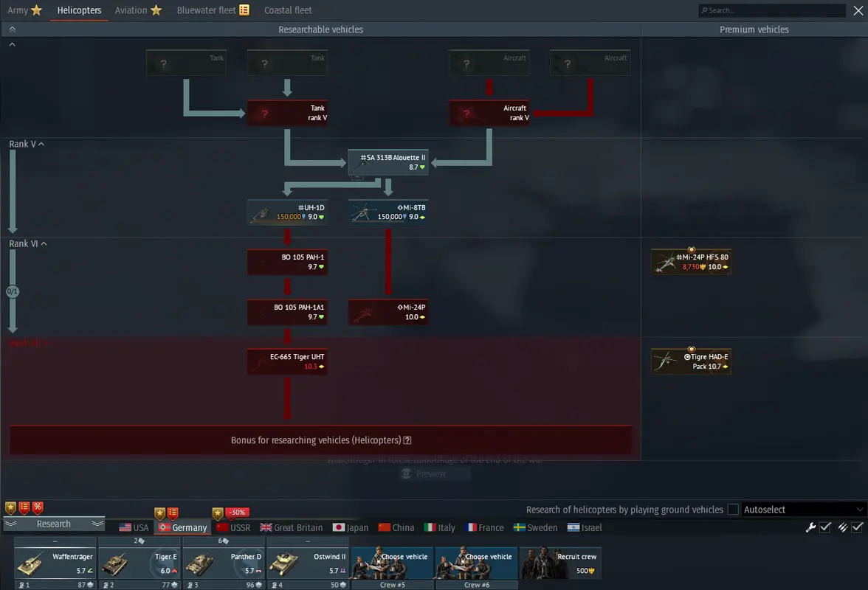Choose the Italy nation flag

point(440,527)
